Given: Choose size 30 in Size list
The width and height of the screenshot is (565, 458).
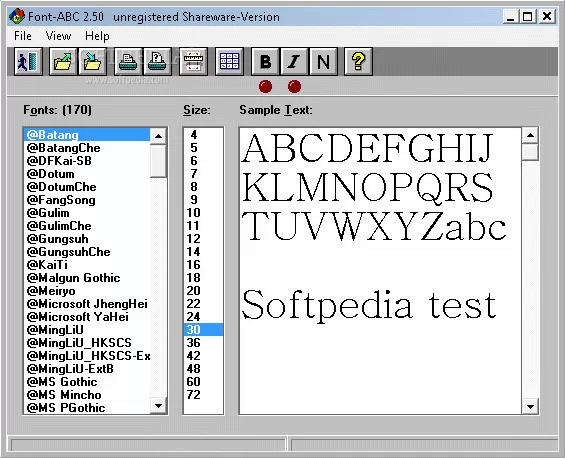Looking at the screenshot, I should [x=203, y=329].
